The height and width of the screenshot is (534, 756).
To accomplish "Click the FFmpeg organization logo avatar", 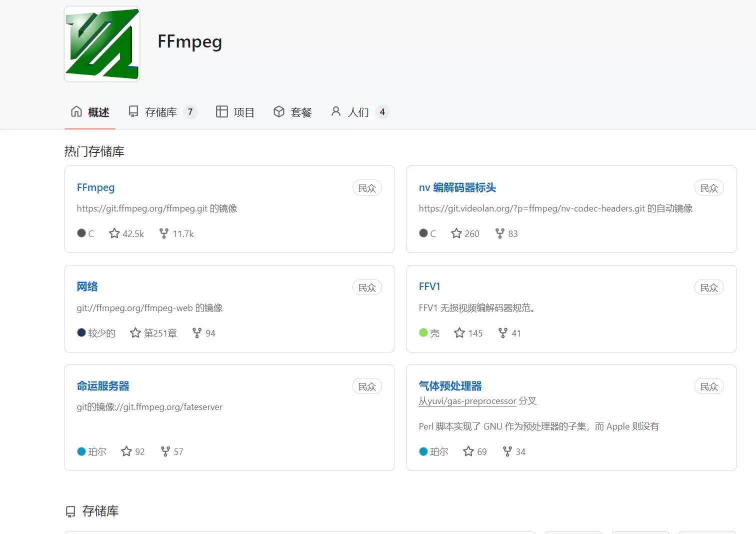I will point(102,44).
